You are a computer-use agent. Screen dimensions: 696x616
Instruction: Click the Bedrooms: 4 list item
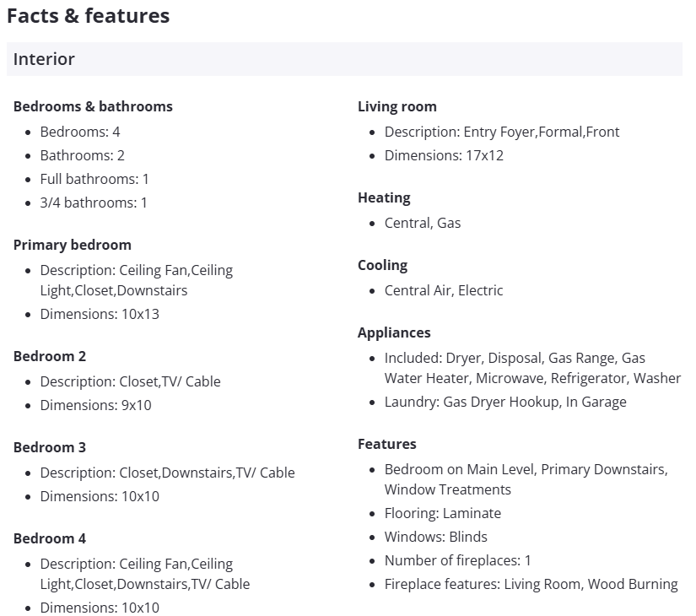tap(80, 132)
